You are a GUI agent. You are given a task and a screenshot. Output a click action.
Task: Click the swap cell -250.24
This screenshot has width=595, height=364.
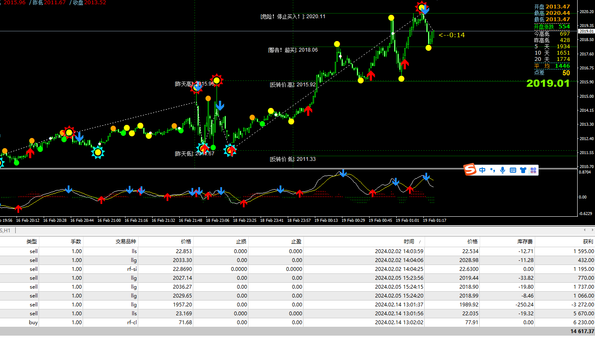tap(525, 305)
